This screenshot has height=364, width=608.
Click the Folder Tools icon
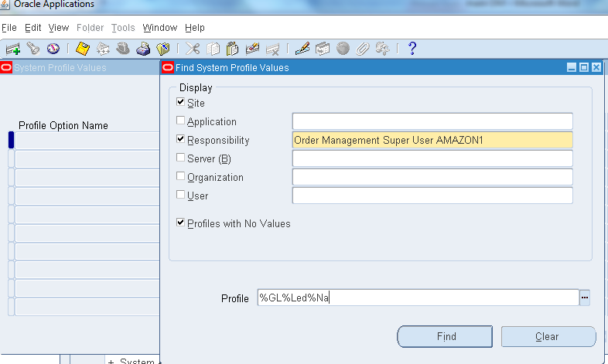pos(383,49)
